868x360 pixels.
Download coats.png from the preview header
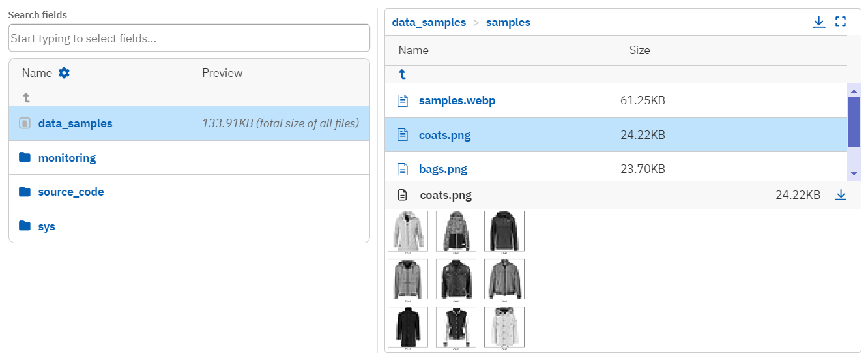point(841,194)
